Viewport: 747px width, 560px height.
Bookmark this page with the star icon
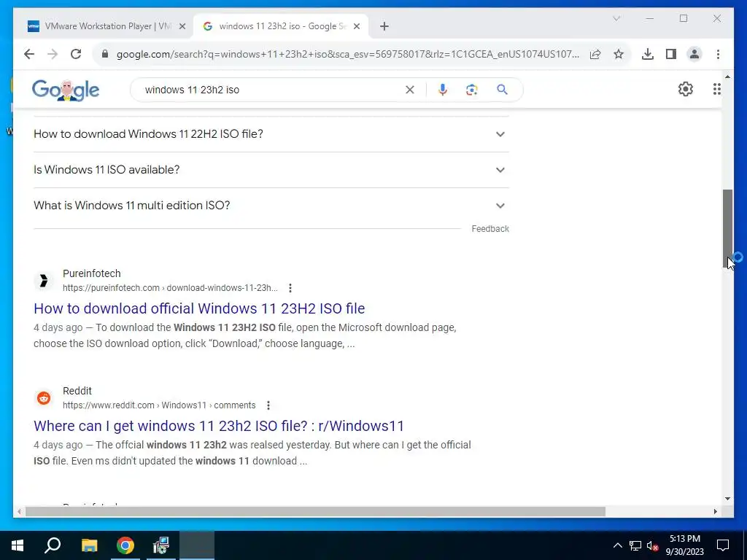coord(619,54)
